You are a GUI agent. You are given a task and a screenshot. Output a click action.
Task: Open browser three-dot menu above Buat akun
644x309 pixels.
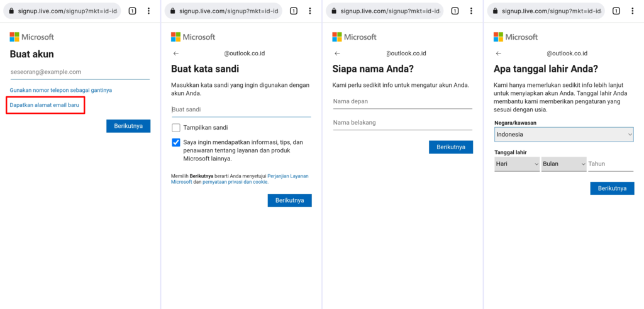148,11
